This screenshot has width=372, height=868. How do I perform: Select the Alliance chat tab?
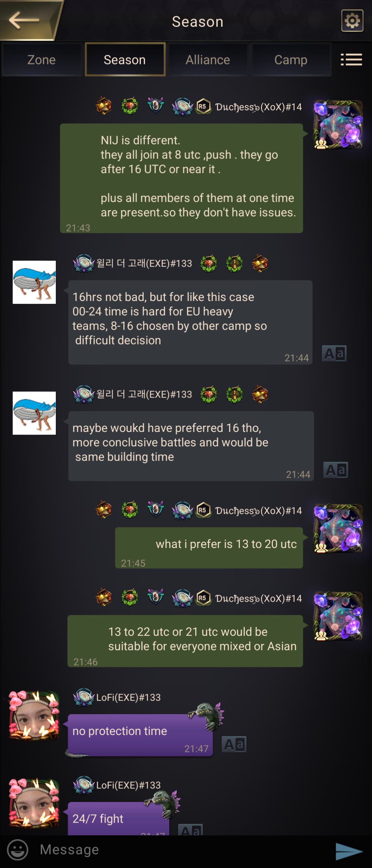click(x=208, y=60)
